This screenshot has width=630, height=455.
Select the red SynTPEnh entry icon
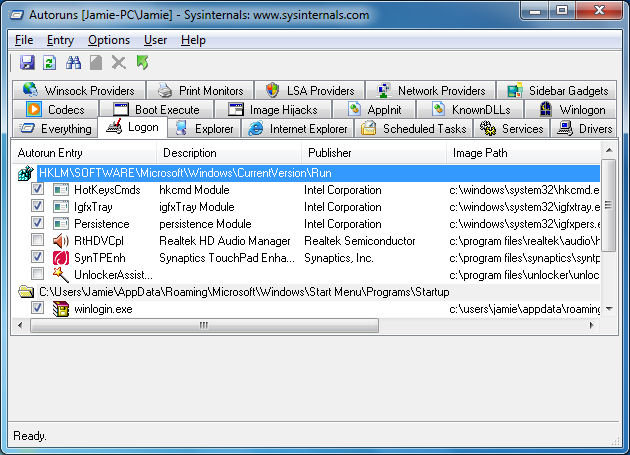[61, 257]
